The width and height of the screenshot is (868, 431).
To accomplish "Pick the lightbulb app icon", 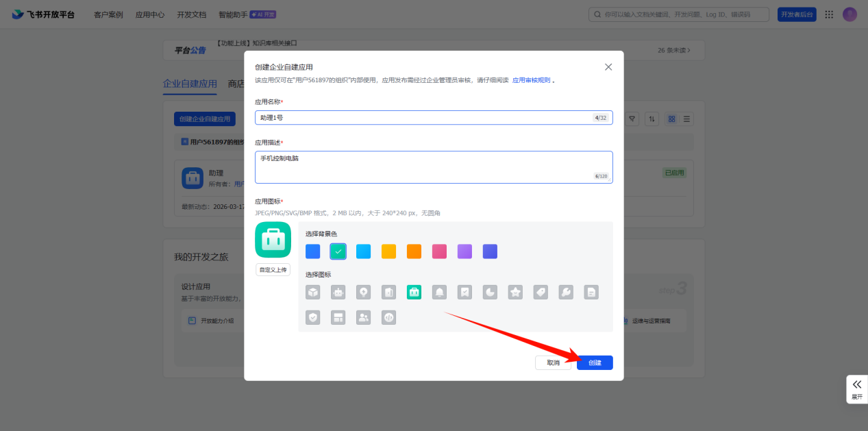I will point(363,293).
